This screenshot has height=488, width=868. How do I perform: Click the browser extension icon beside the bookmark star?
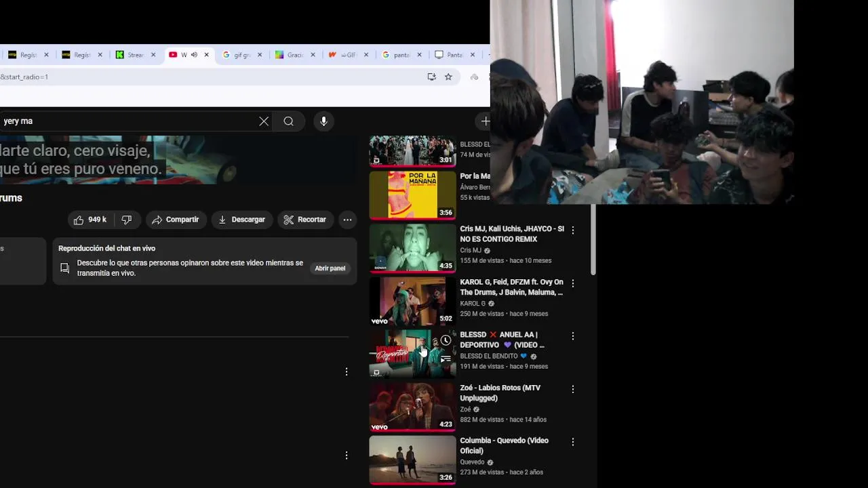click(x=474, y=77)
